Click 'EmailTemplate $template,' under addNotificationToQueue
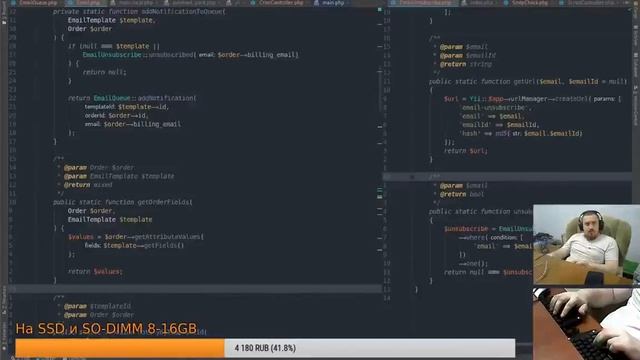The height and width of the screenshot is (360, 640). 112,20
